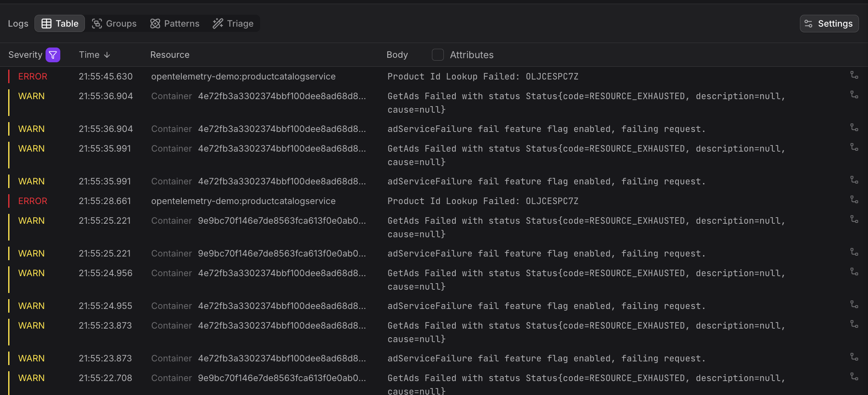Viewport: 868px width, 395px height.
Task: Click the productcatalogservice resource link
Action: 244,76
